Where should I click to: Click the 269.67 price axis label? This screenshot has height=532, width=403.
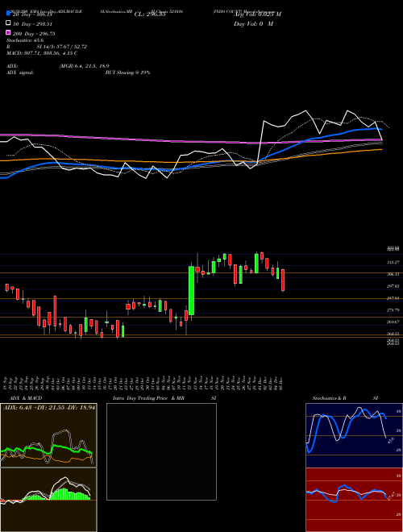pyautogui.click(x=394, y=322)
